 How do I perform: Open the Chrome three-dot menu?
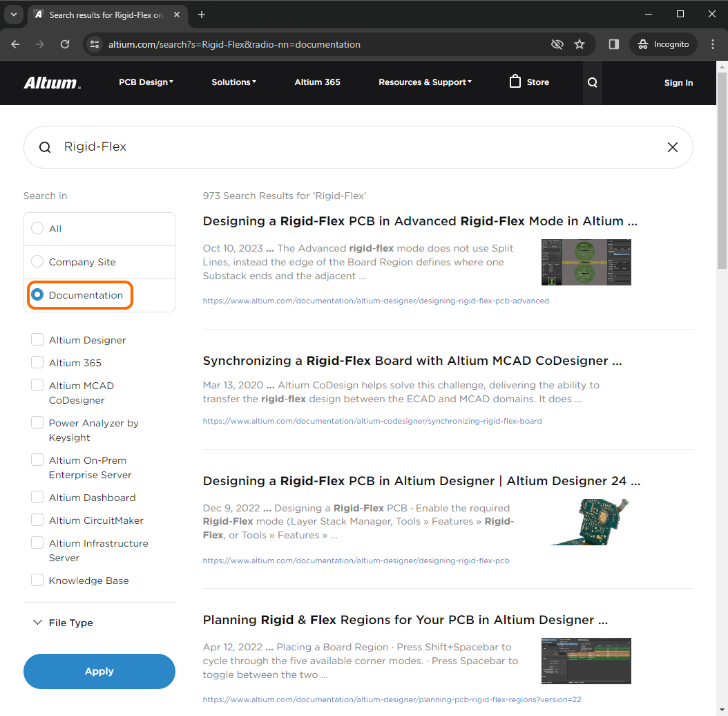[x=713, y=44]
